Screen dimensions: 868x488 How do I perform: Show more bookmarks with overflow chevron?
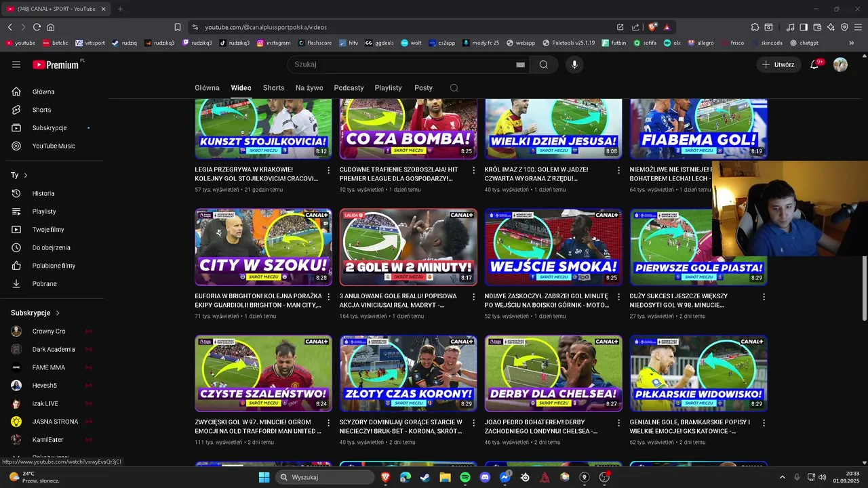(x=852, y=43)
